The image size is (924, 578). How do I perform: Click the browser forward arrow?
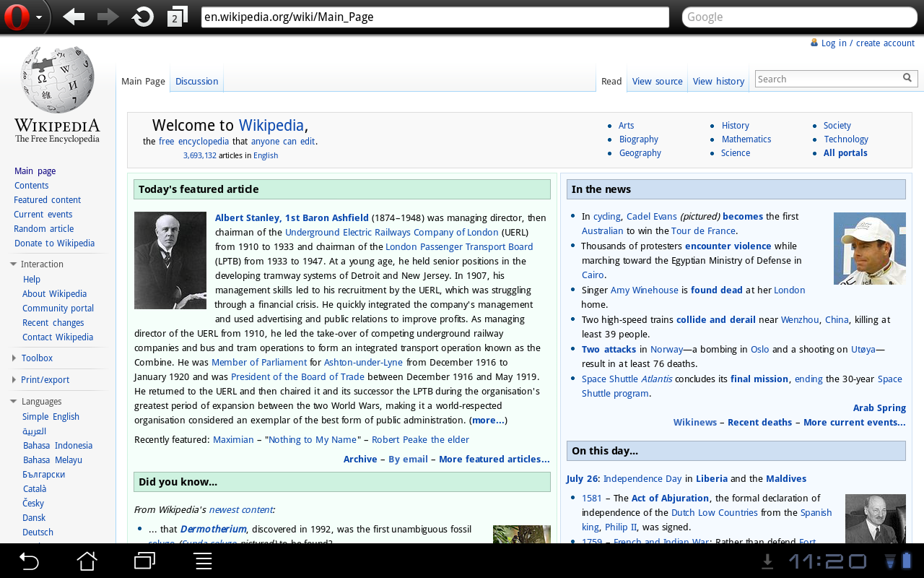[x=108, y=17]
